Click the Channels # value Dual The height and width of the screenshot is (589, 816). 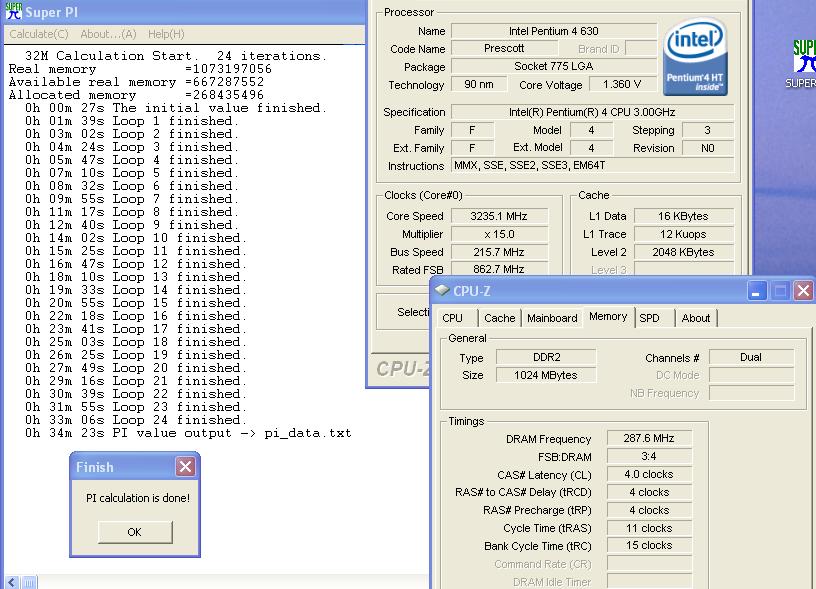click(751, 357)
